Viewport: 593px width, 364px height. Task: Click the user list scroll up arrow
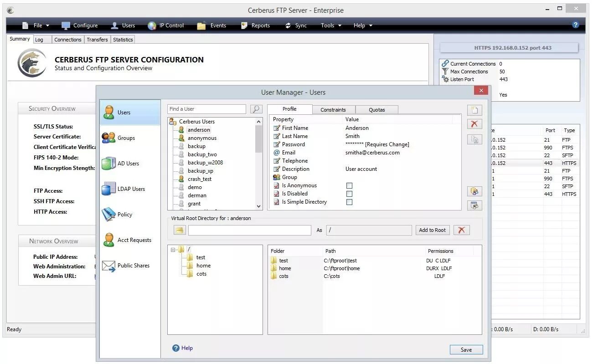(x=259, y=122)
